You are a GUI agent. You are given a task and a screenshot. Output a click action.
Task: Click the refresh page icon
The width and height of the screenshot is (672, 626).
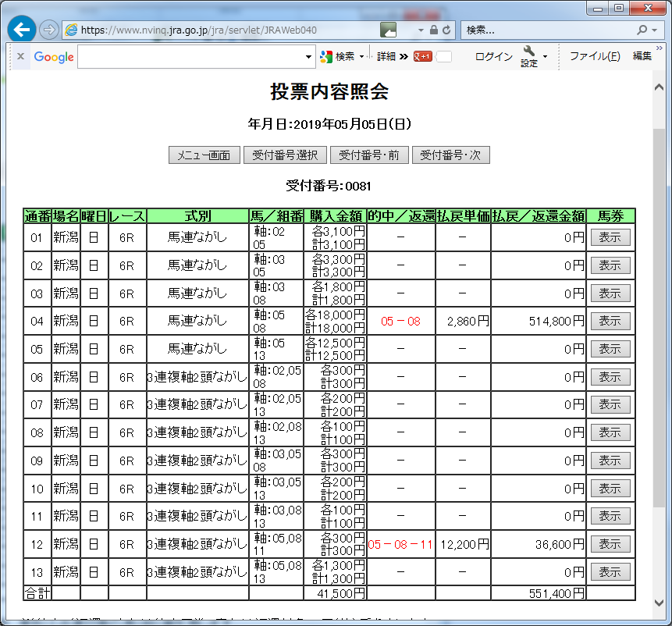[446, 30]
